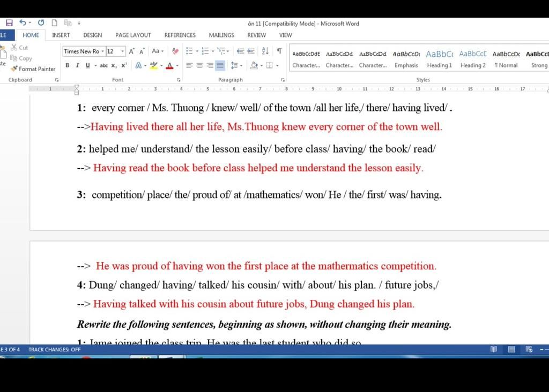The height and width of the screenshot is (392, 549).
Task: Open the Customize Quick Access Toolbar arrow
Action: (x=79, y=23)
